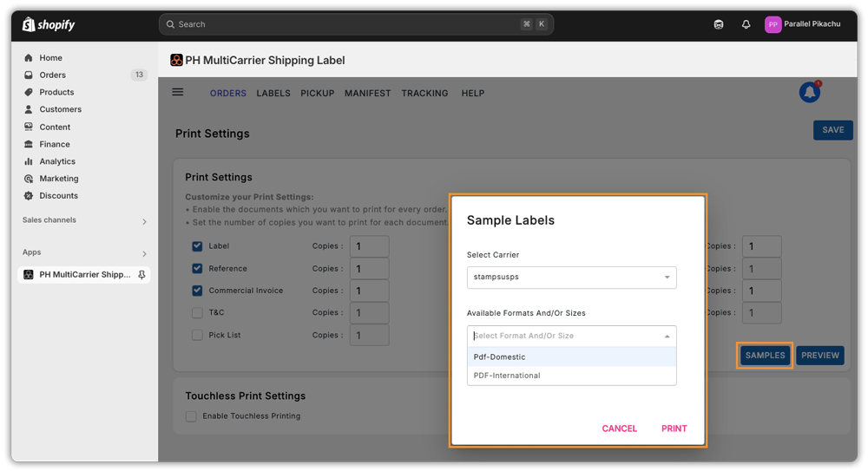Choose the PDF-International option
The width and height of the screenshot is (868, 471).
(x=571, y=376)
